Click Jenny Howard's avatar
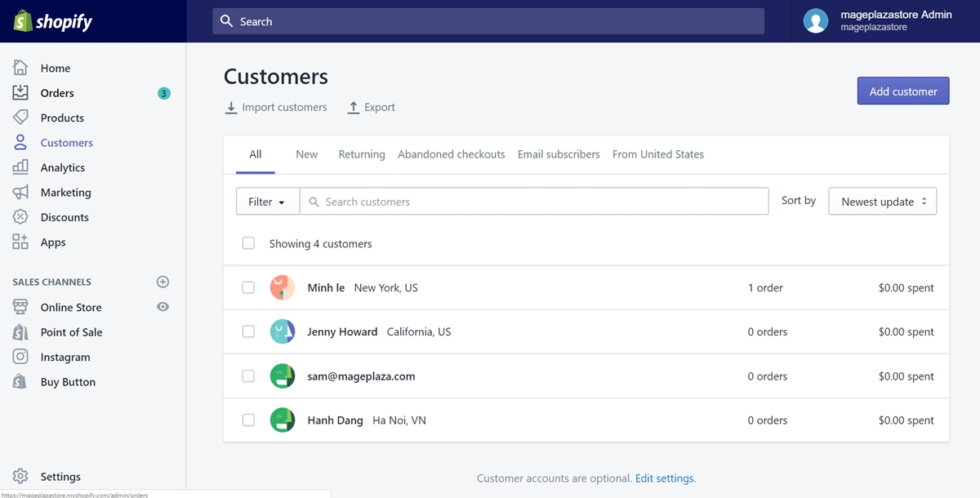The height and width of the screenshot is (498, 980). point(283,331)
